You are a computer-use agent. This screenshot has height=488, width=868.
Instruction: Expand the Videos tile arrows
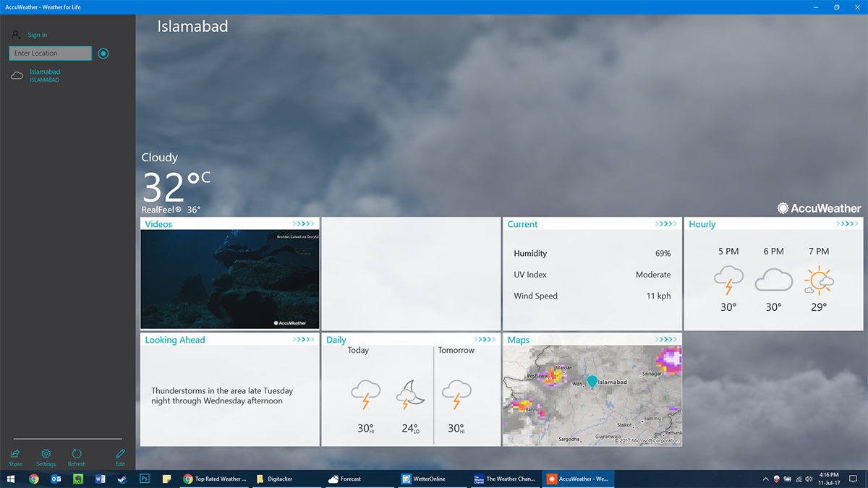point(303,224)
